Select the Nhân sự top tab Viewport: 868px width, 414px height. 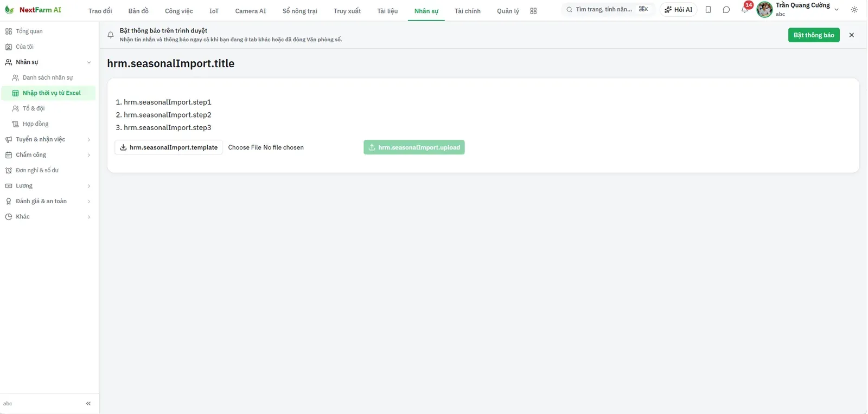[426, 11]
